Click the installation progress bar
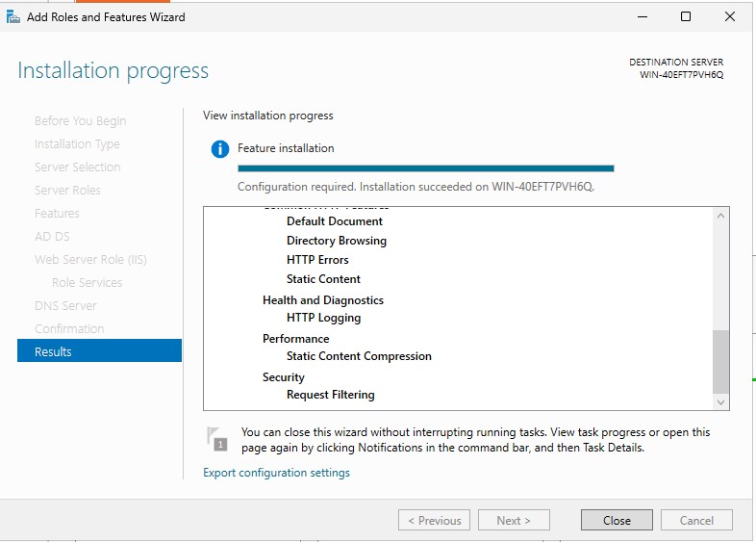The width and height of the screenshot is (756, 542). click(425, 168)
